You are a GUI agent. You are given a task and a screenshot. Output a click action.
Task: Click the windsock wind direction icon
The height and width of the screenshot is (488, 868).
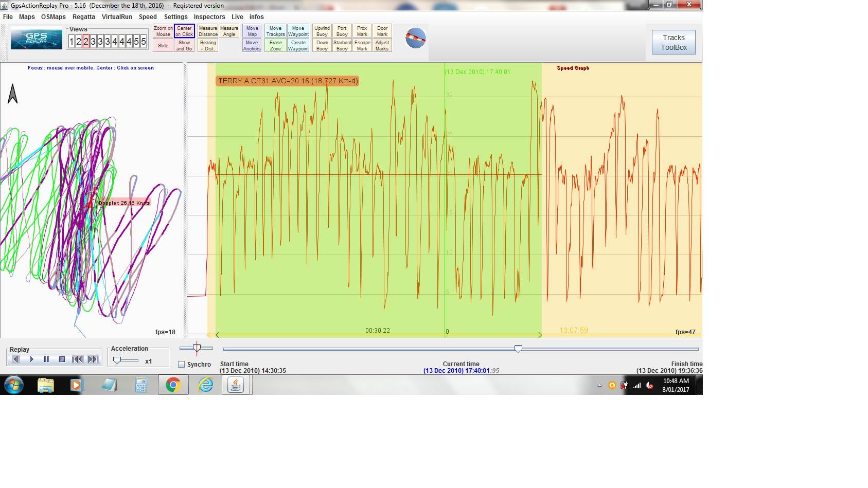pyautogui.click(x=415, y=39)
